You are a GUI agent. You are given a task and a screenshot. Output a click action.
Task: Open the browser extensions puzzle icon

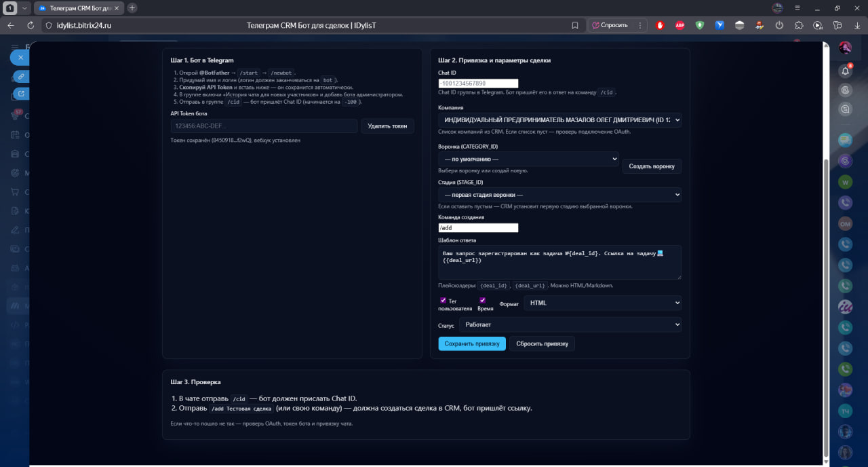799,25
